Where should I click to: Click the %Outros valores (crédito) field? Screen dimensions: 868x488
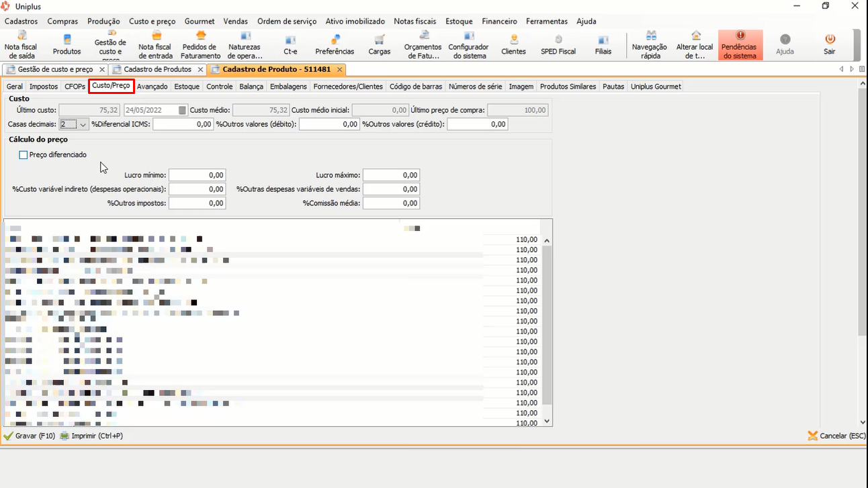click(x=478, y=124)
